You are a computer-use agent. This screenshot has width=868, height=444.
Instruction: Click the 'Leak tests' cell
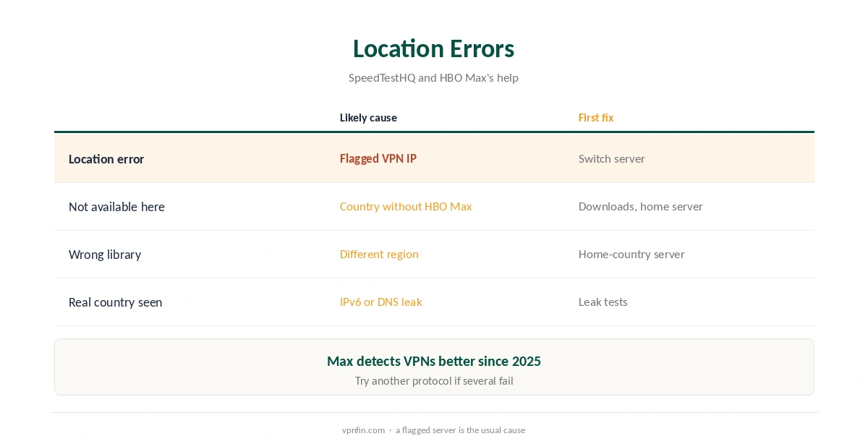(603, 302)
